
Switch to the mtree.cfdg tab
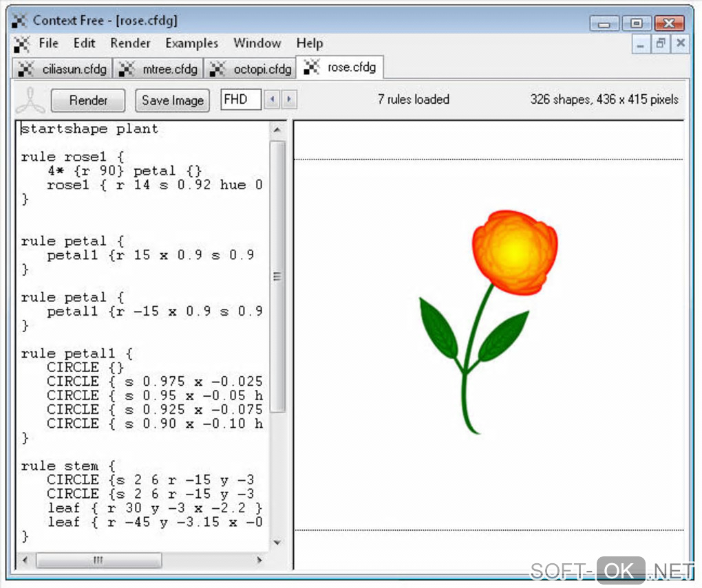(158, 69)
